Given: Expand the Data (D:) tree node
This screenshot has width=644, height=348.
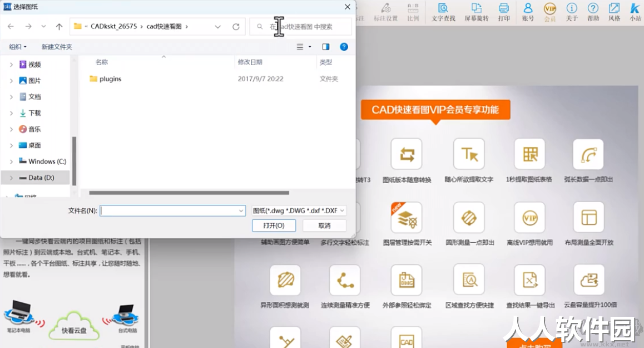Looking at the screenshot, I should pos(11,178).
